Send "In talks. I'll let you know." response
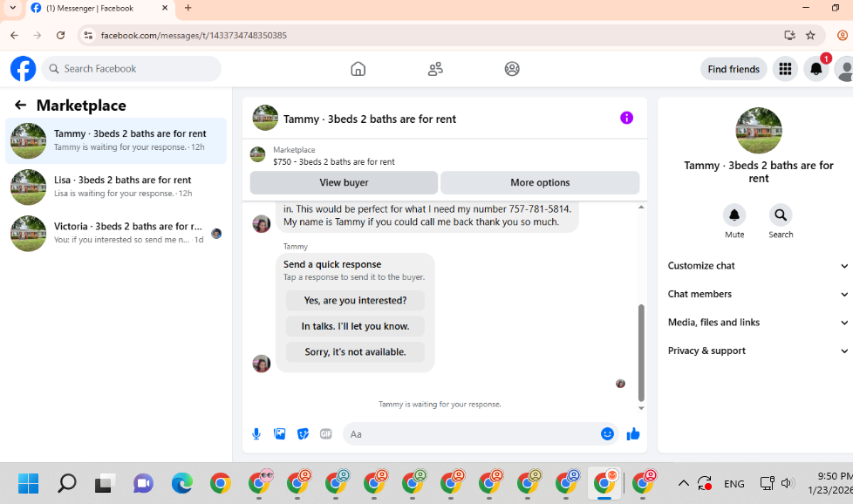 click(x=355, y=326)
